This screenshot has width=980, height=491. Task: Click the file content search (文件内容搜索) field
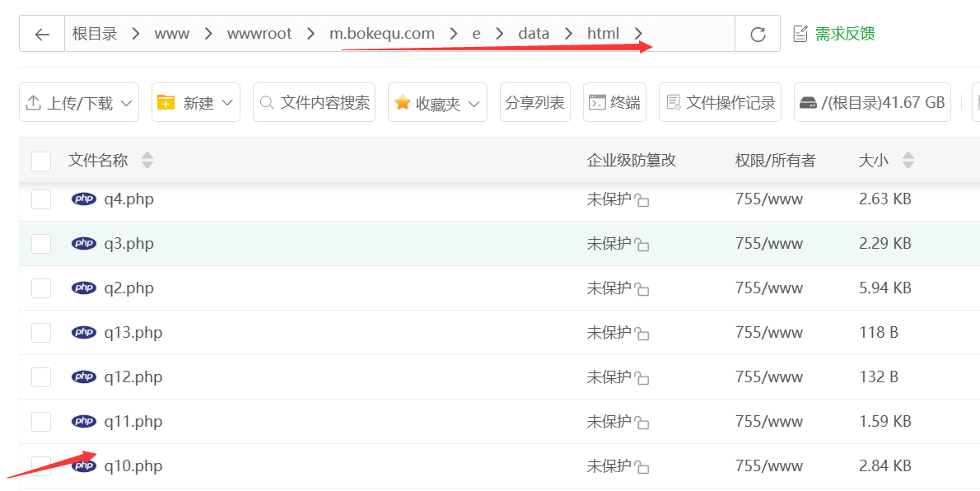[x=315, y=103]
